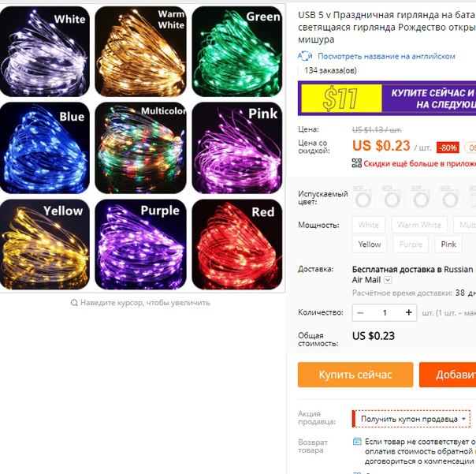Choose the Purple option
The image size is (476, 474).
pyautogui.click(x=411, y=244)
